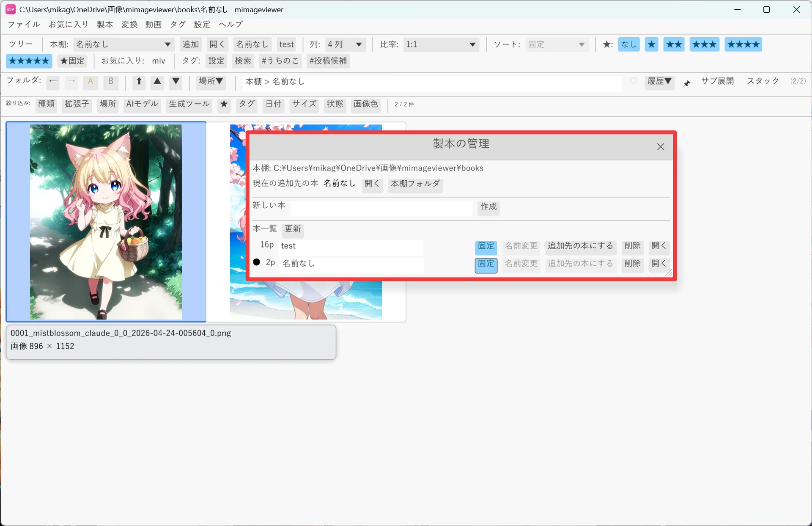Go to parent folder with bold up arrow
812x526 pixels.
point(139,82)
